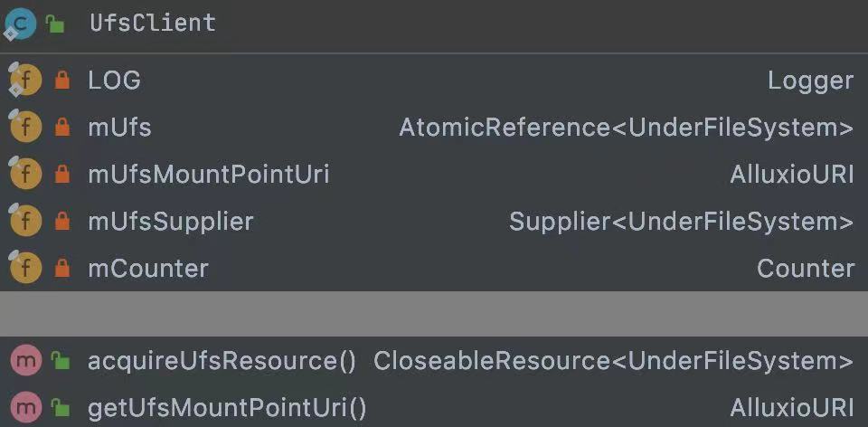This screenshot has width=868, height=427.
Task: Click the private lock next to LOG
Action: [62, 81]
